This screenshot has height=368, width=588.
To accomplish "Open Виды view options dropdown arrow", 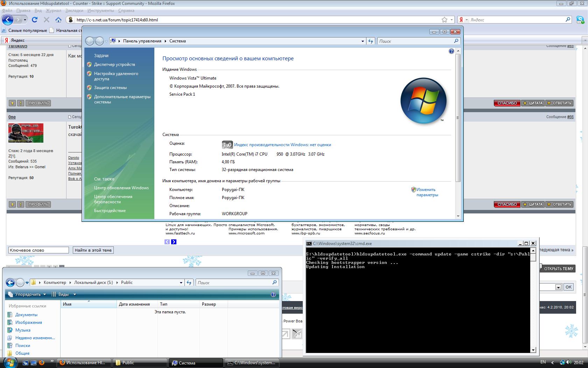I will pyautogui.click(x=75, y=294).
